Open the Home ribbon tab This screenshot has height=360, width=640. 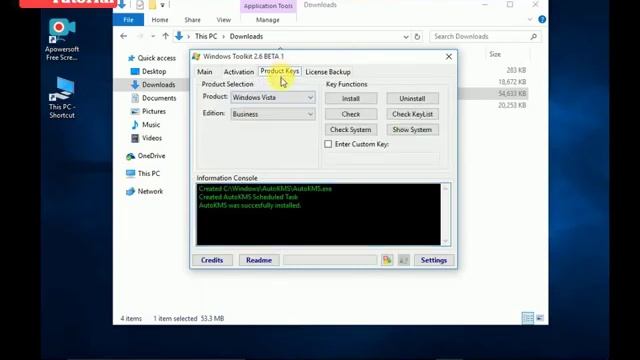[160, 20]
